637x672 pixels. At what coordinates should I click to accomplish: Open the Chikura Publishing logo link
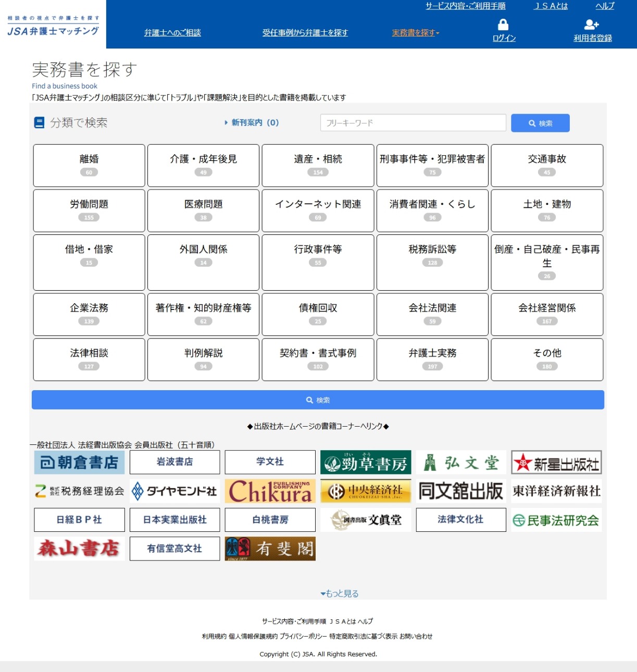pos(270,491)
